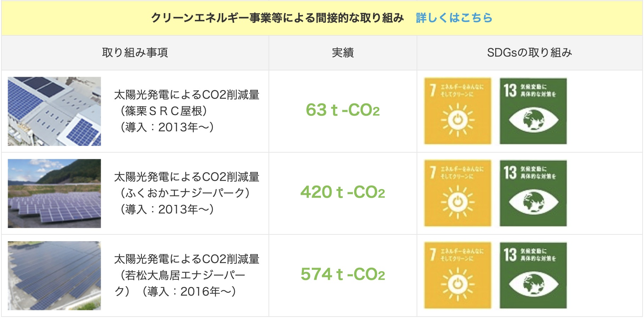Click the 若松大鳥居エナジーパーク aerial photo
Screen dimensions: 644x318
coord(54,276)
